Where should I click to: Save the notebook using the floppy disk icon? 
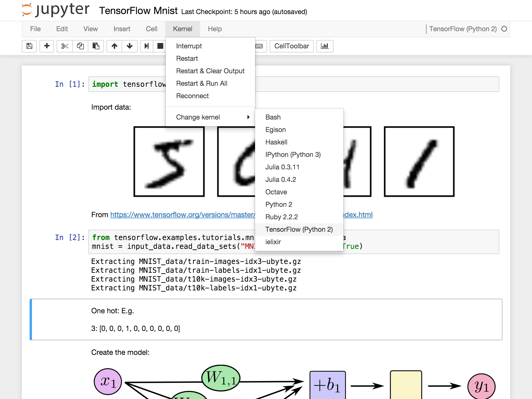tap(29, 46)
